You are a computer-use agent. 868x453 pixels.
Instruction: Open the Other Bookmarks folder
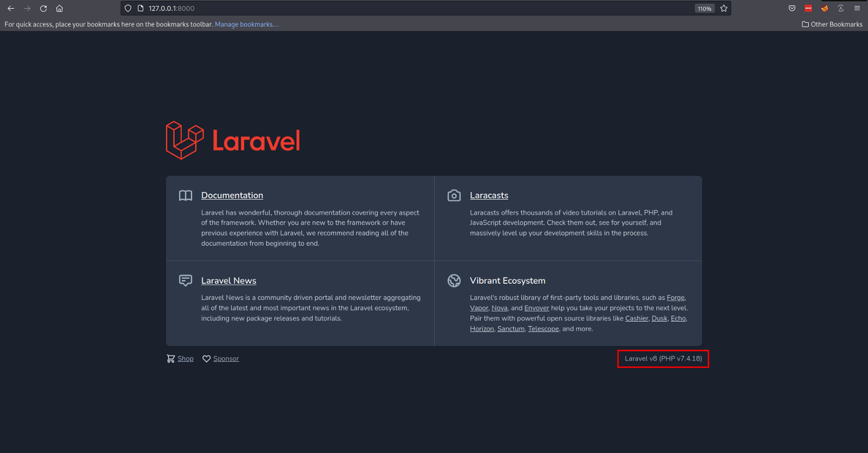tap(832, 24)
